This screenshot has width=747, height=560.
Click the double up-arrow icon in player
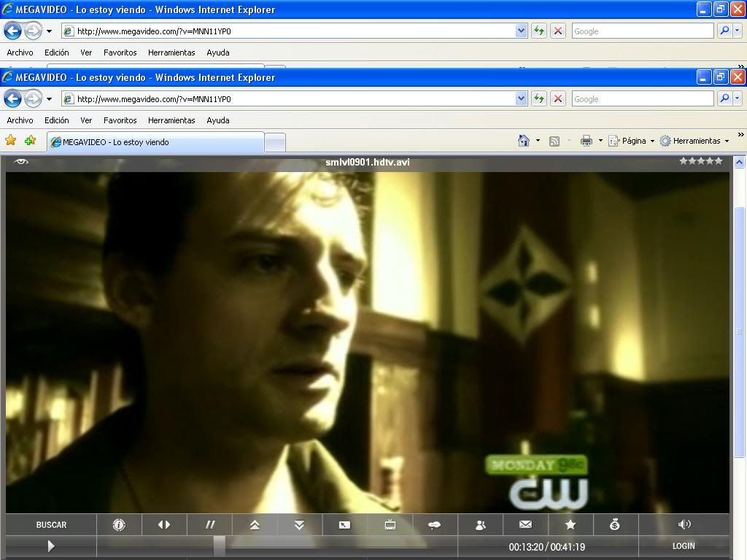[x=255, y=524]
